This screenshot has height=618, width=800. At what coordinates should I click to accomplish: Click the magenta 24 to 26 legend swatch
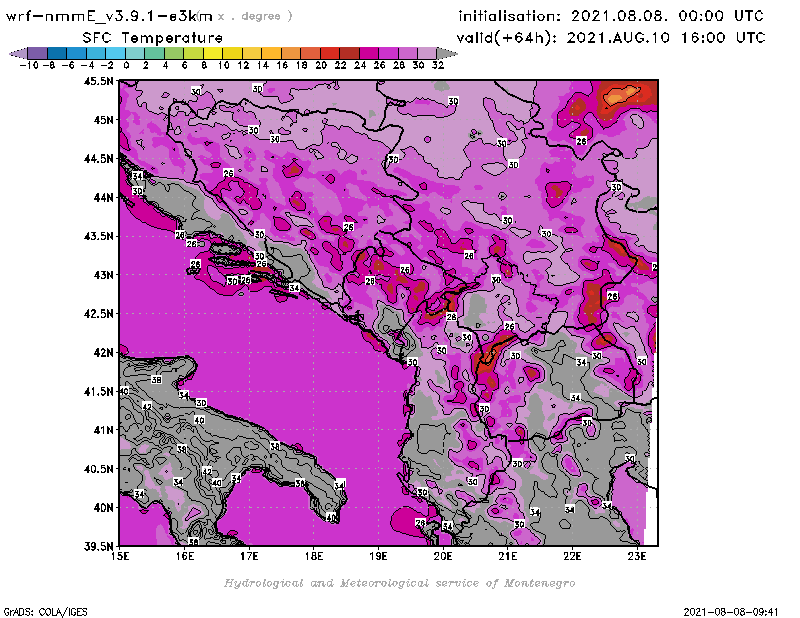pos(369,53)
